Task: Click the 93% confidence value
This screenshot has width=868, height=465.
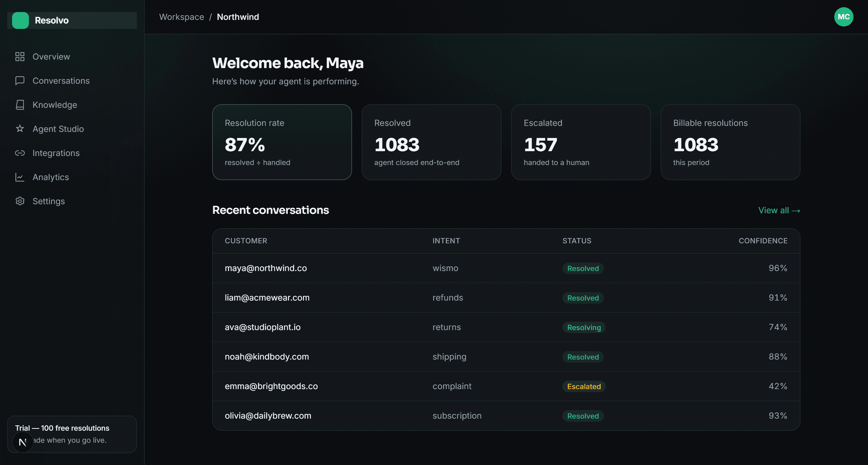Action: (x=778, y=416)
